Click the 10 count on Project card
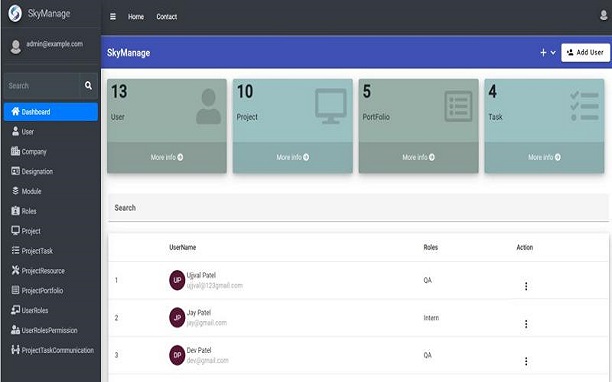 click(x=245, y=92)
